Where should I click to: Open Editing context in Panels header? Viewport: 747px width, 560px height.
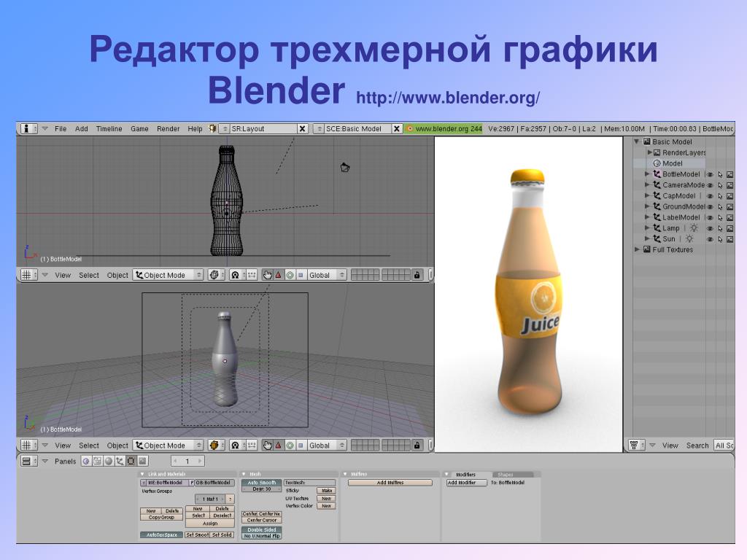(x=131, y=461)
